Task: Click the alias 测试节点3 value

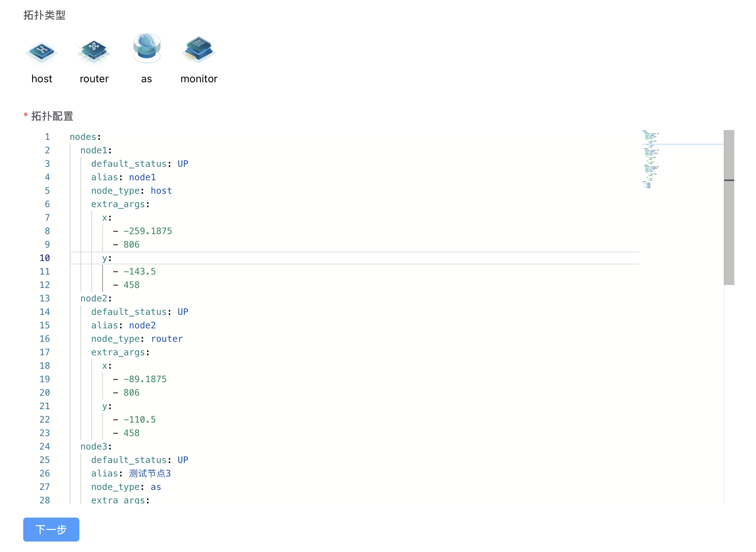Action: [x=150, y=473]
